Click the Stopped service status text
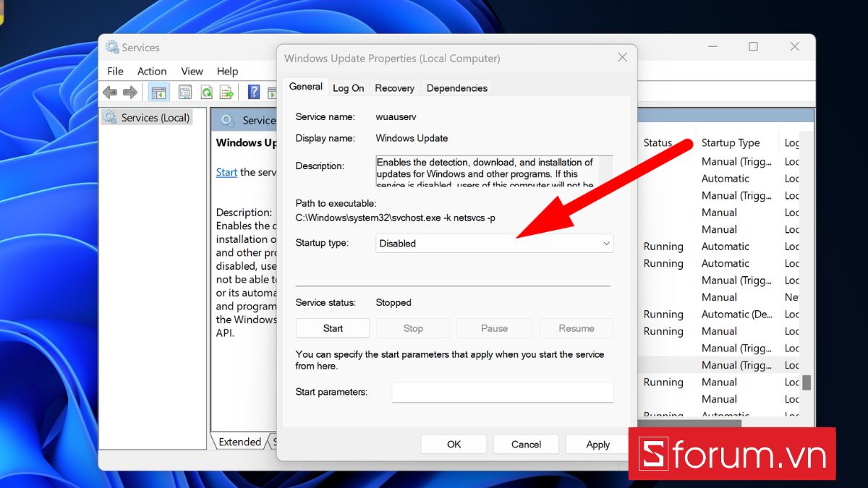Viewport: 868px width, 488px height. coord(393,302)
